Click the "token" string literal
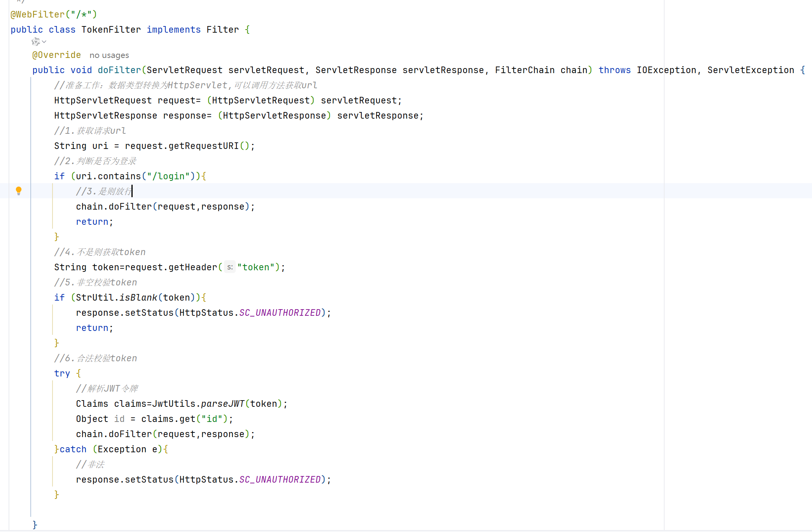This screenshot has width=812, height=532. [255, 267]
